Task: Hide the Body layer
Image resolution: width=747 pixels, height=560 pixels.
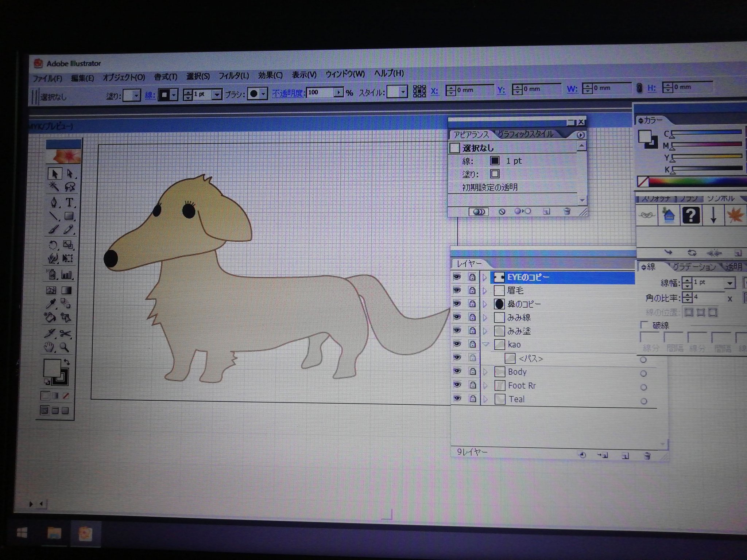Action: click(457, 371)
